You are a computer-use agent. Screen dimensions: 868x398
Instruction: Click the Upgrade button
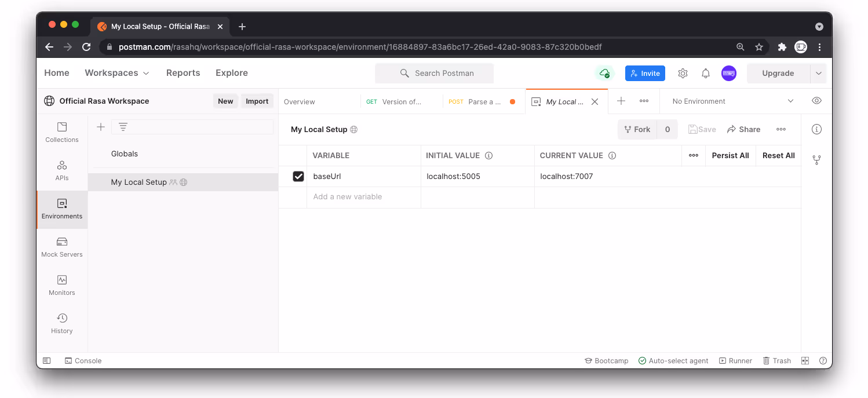click(778, 73)
